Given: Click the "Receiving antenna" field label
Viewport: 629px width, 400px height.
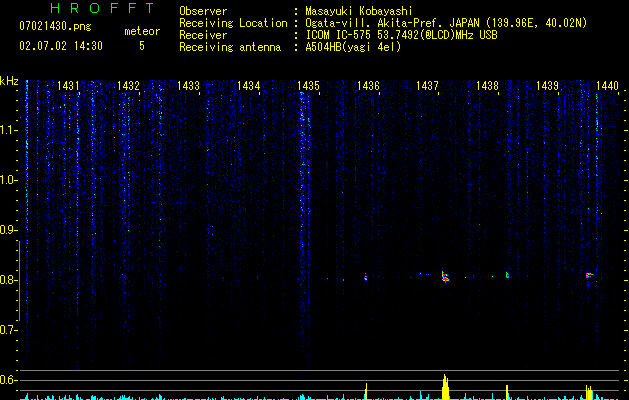Looking at the screenshot, I should tap(230, 47).
